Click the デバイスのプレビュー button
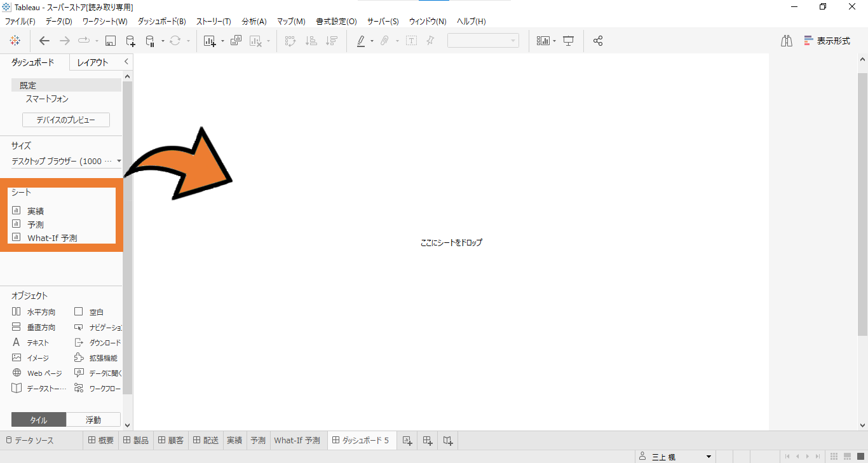 coord(66,120)
